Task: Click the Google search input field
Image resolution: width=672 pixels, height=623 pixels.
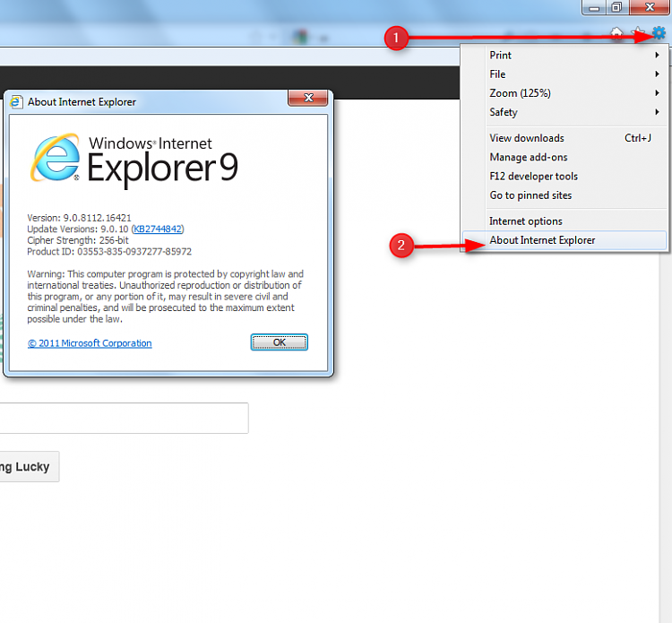Action: pyautogui.click(x=124, y=418)
